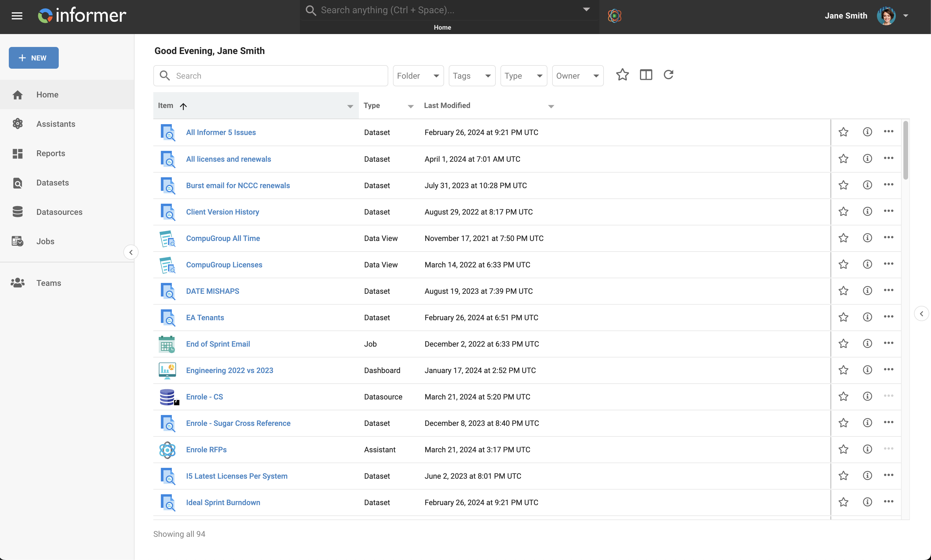
Task: Click the AI assistant atom icon in header
Action: pos(614,16)
